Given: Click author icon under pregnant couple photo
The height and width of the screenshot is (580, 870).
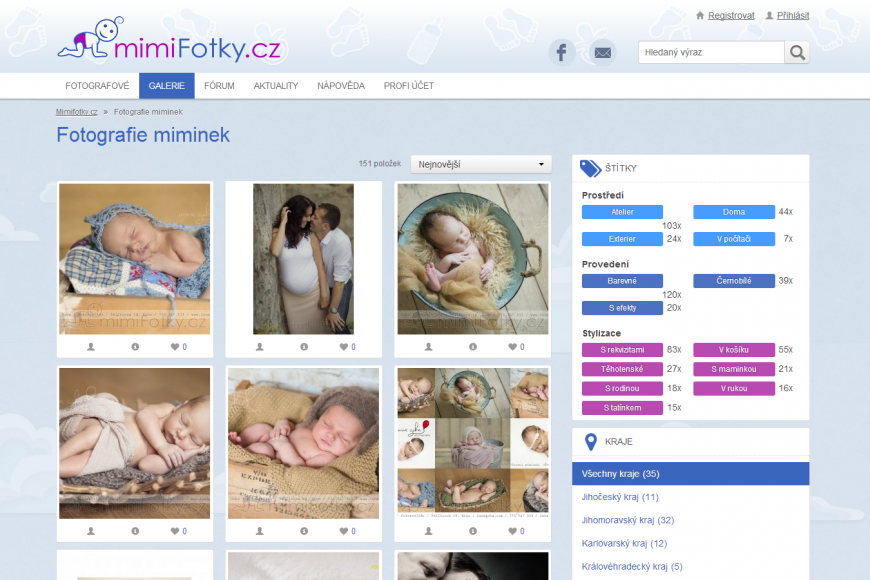Looking at the screenshot, I should pyautogui.click(x=260, y=347).
